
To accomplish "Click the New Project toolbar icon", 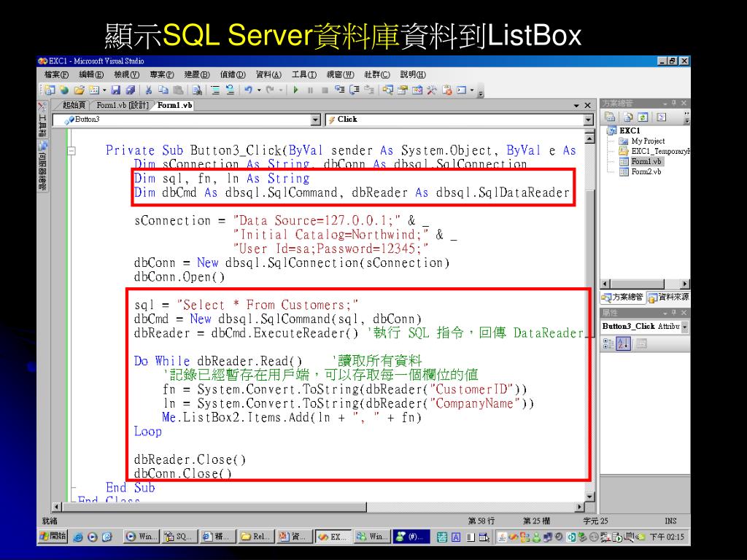I will click(50, 90).
